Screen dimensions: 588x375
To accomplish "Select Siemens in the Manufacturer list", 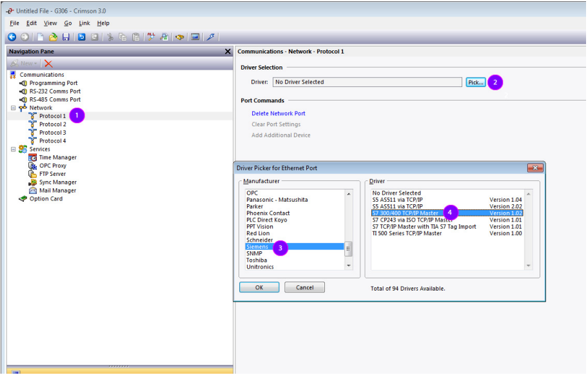I will (295, 247).
